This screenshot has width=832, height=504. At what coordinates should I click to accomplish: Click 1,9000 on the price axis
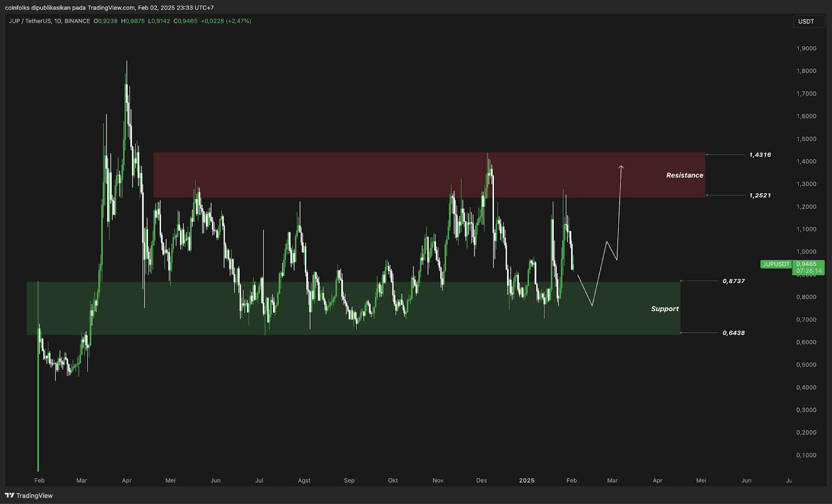pos(807,48)
